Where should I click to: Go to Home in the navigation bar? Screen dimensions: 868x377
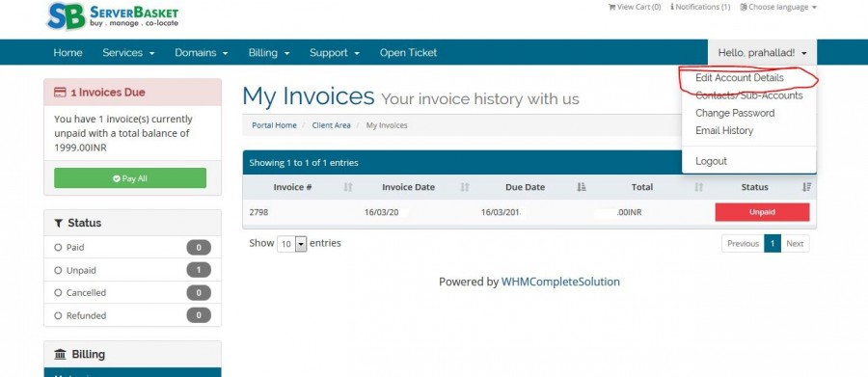(68, 53)
